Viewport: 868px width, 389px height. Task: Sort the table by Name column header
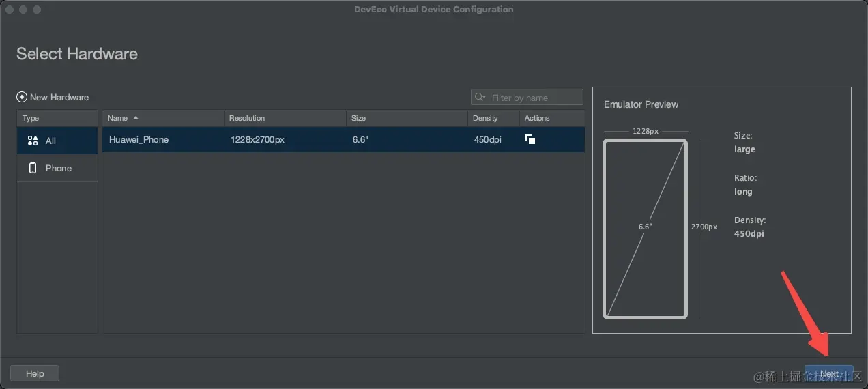coord(163,118)
